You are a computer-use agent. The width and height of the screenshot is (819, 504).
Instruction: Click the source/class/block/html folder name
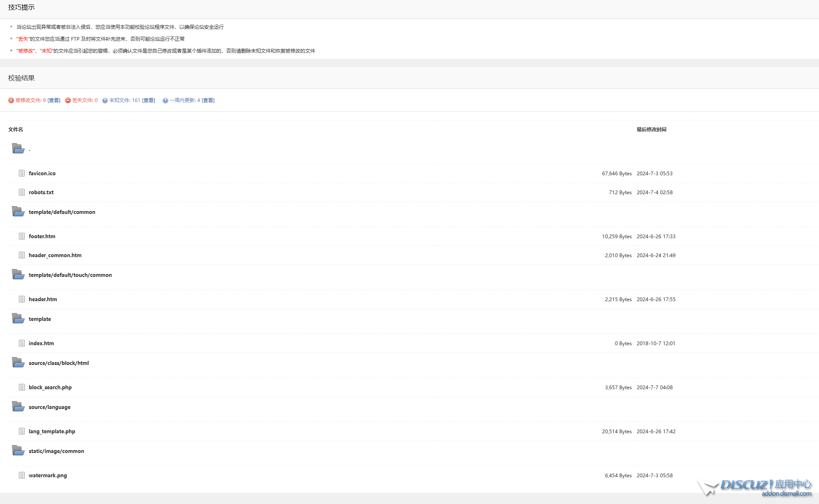(59, 363)
